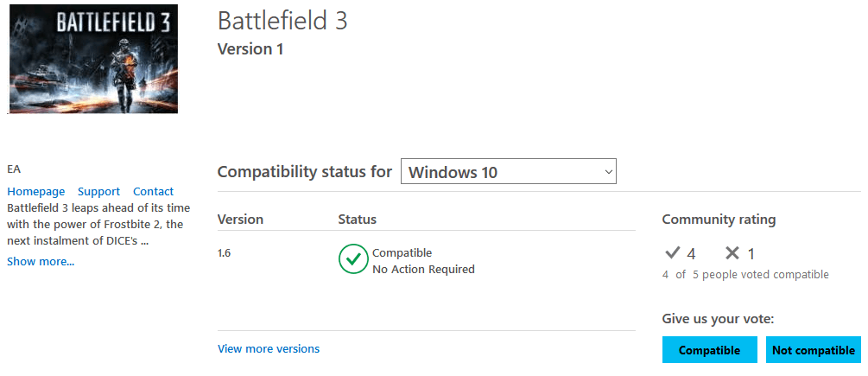This screenshot has width=868, height=376.
Task: Click the Community rating heading
Action: click(x=719, y=220)
